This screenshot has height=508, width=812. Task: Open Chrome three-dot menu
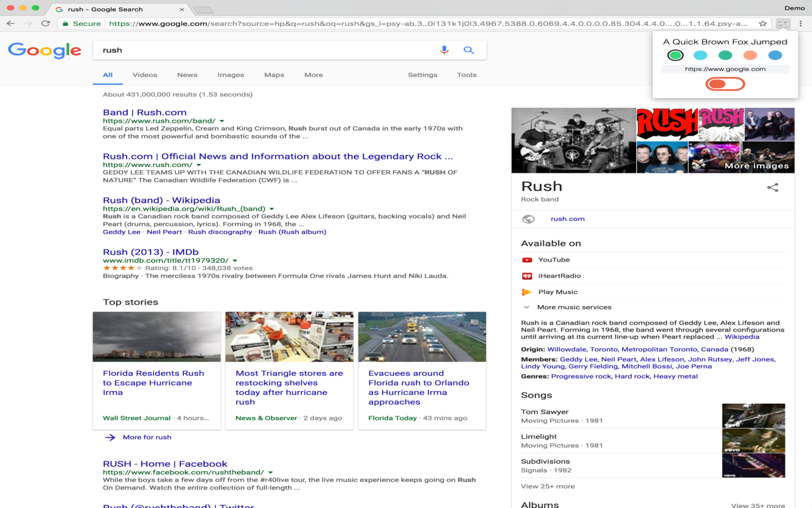(801, 23)
